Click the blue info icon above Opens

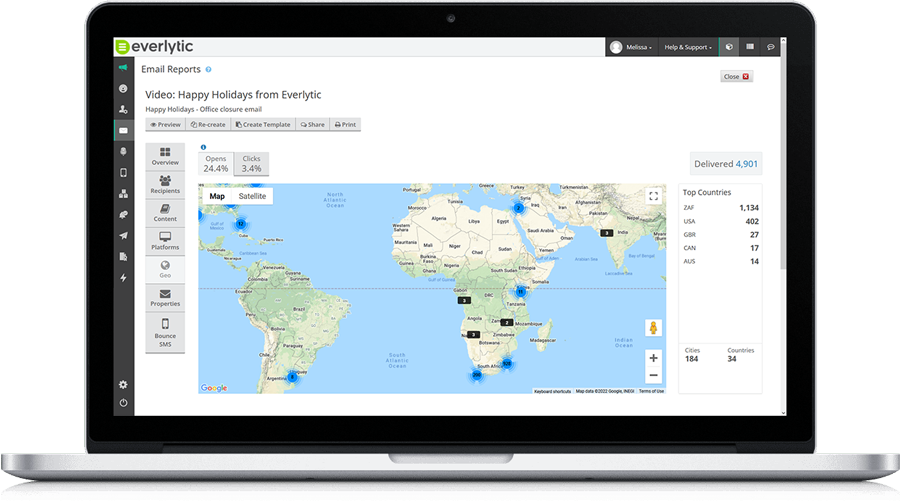coord(203,147)
